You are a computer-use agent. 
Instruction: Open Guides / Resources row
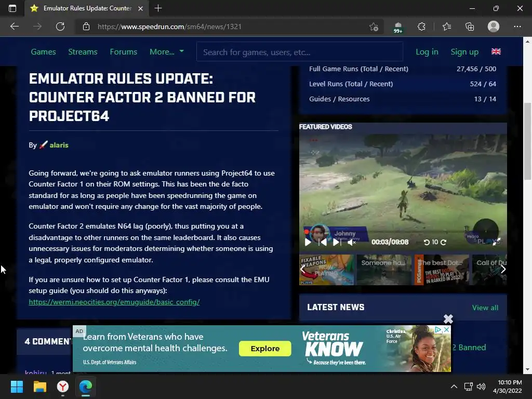(x=403, y=99)
